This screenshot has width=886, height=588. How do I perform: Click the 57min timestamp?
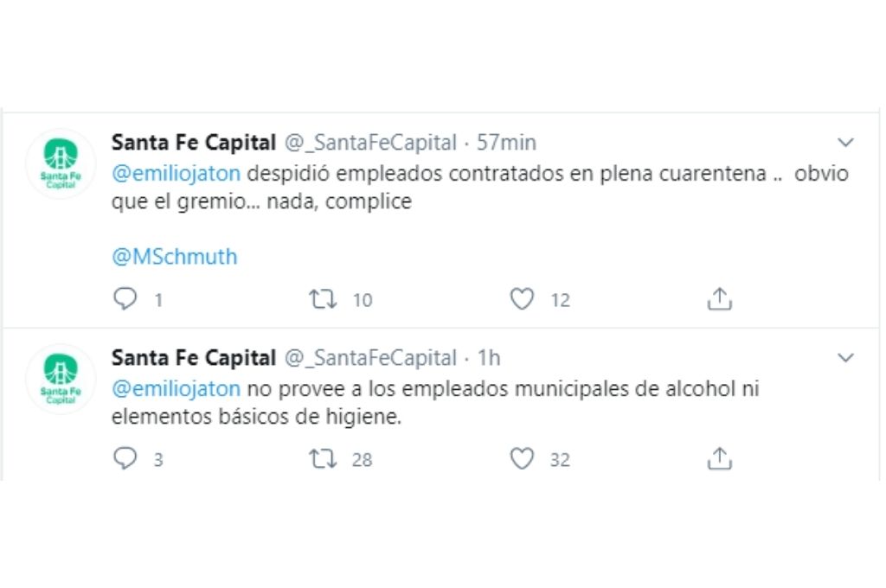(506, 143)
